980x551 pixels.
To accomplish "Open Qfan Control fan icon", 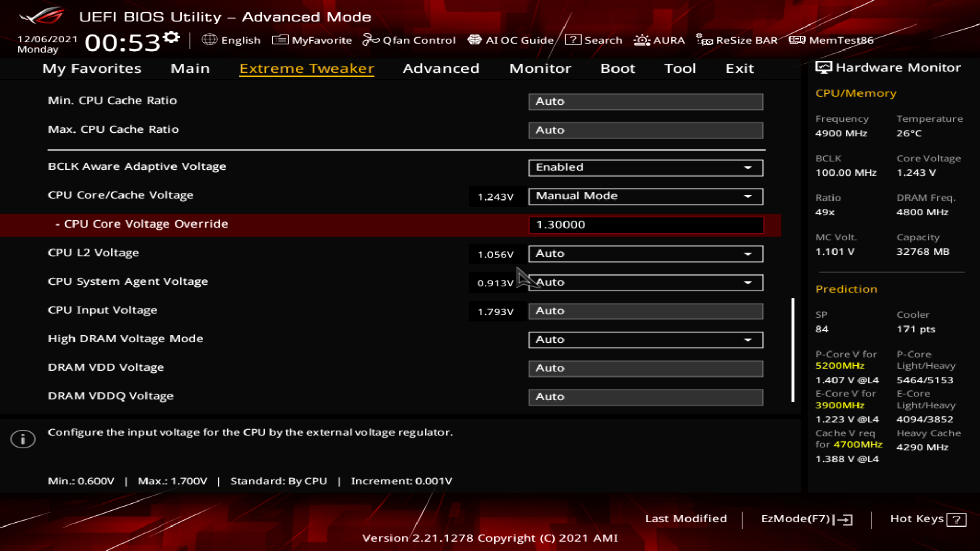I will pos(371,40).
